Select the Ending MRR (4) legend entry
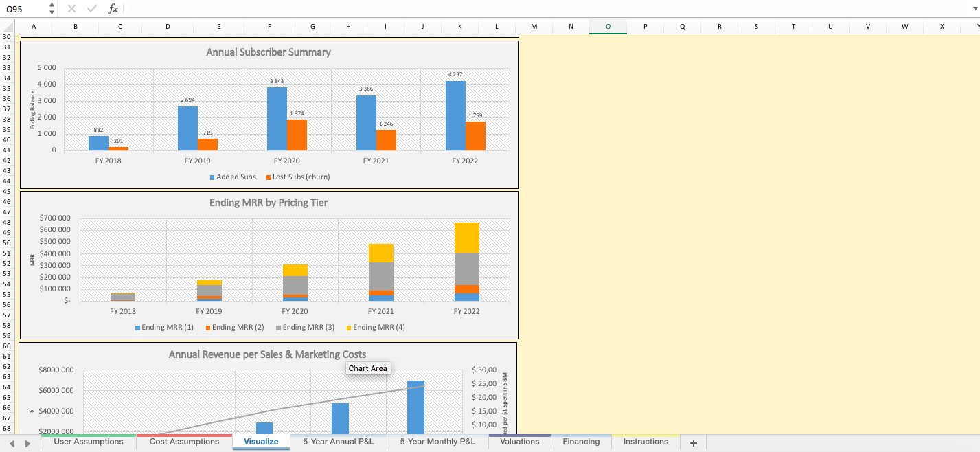This screenshot has width=980, height=452. coord(376,328)
